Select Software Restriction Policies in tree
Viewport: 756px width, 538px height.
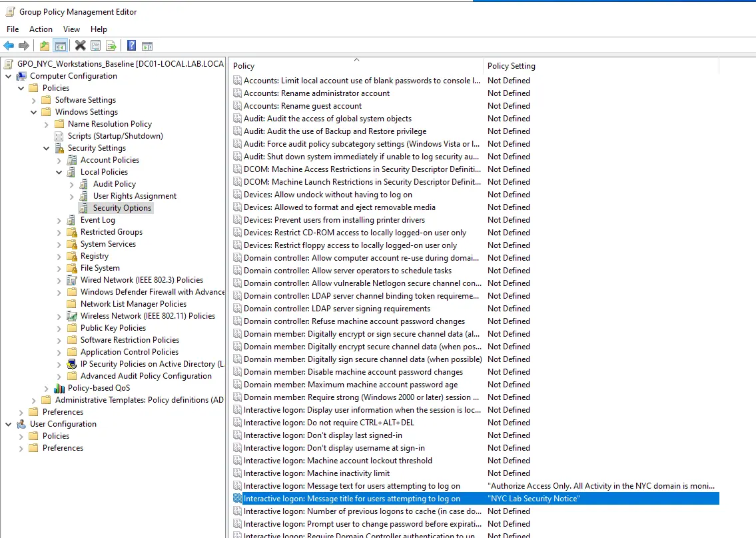click(x=130, y=340)
